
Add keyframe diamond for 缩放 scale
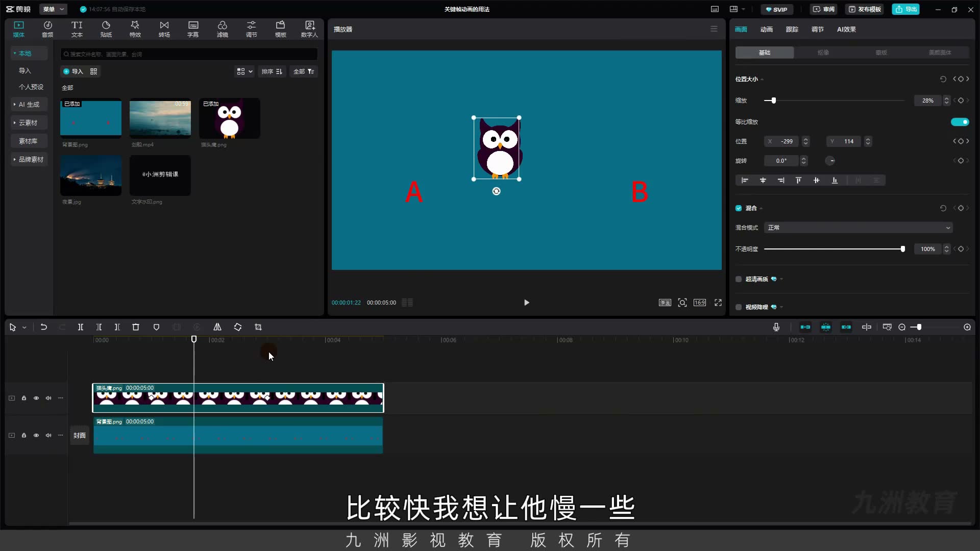click(961, 101)
